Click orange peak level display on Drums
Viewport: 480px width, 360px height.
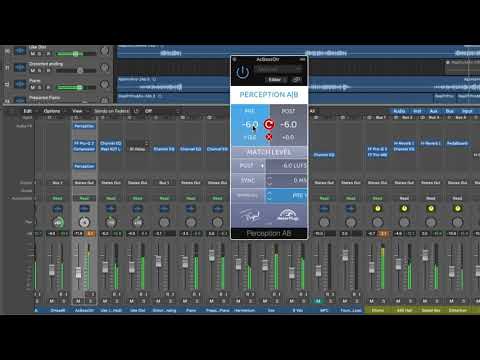(x=384, y=234)
